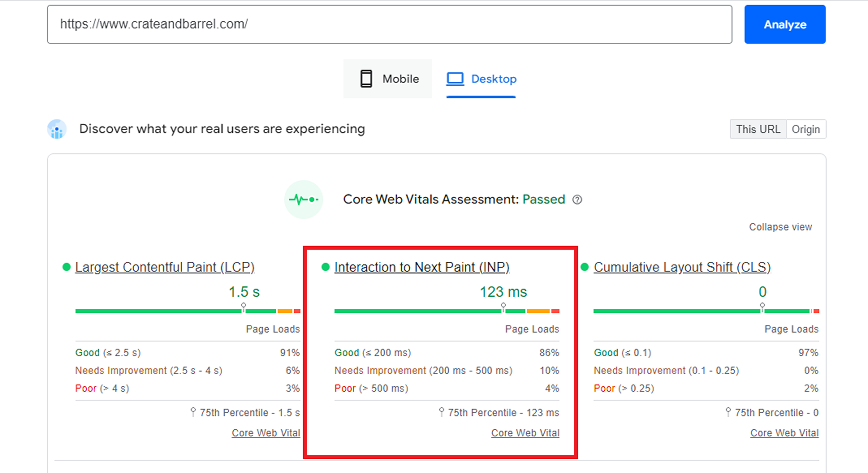Click the 'Passed' assessment status text
The height and width of the screenshot is (473, 868).
click(544, 199)
